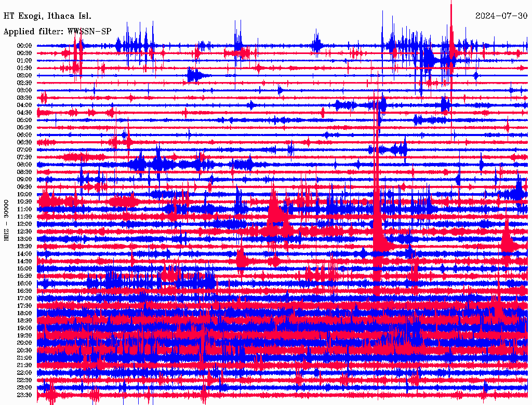The height and width of the screenshot is (405, 532).
Task: Click the 23:30 time label
Action: 24,395
